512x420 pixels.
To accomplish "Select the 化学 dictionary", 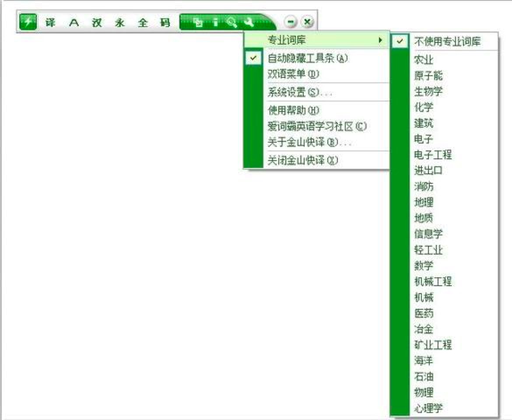I will click(x=444, y=107).
